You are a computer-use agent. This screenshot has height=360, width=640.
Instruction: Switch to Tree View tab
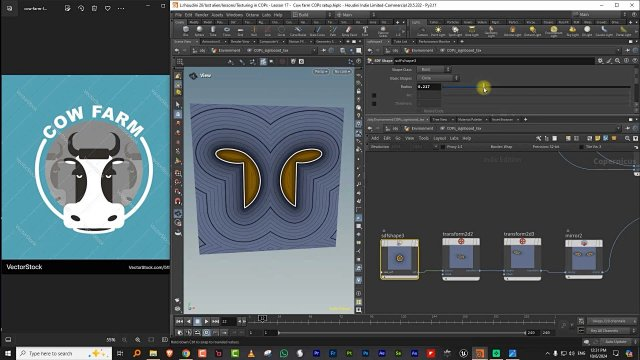coord(440,120)
